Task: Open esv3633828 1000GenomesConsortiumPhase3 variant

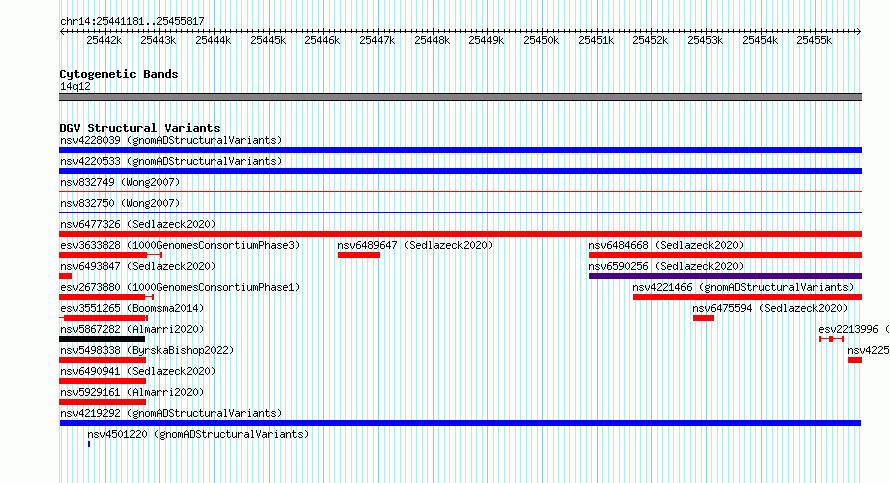Action: point(180,245)
